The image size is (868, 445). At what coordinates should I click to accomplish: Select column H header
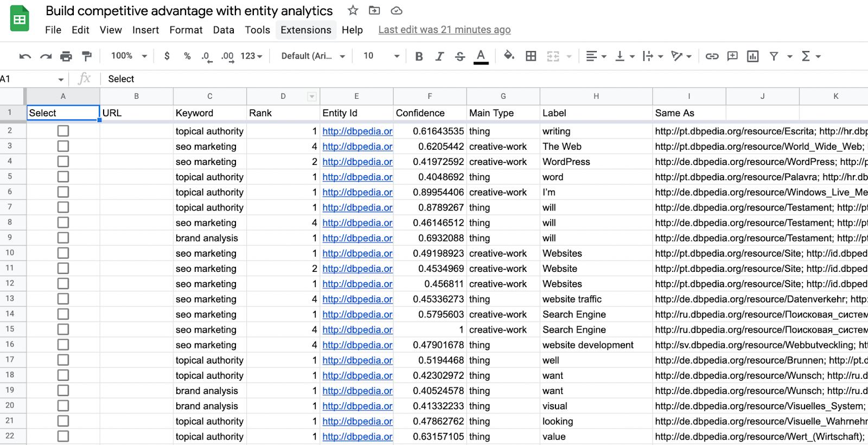(596, 96)
